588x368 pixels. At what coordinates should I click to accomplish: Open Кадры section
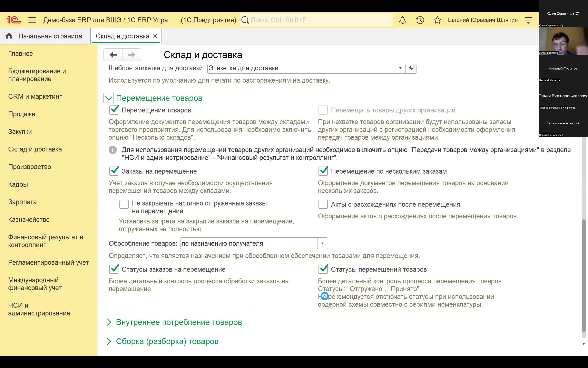point(18,184)
